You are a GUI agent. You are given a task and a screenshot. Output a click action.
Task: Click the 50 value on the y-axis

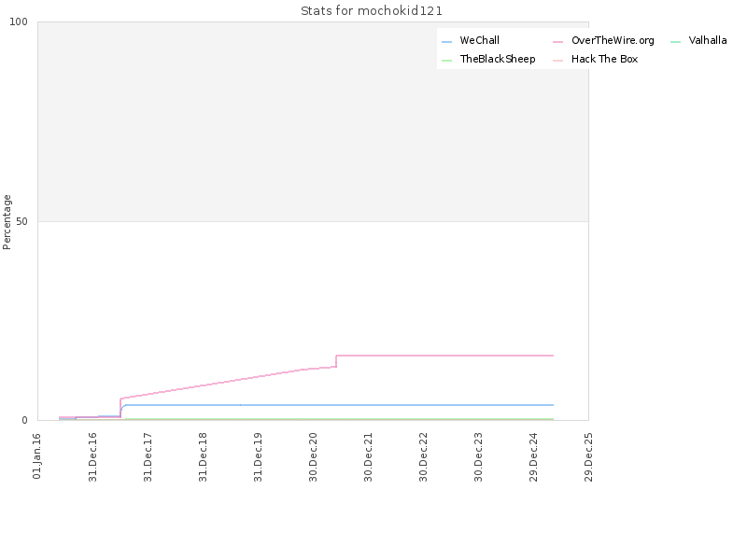[21, 221]
